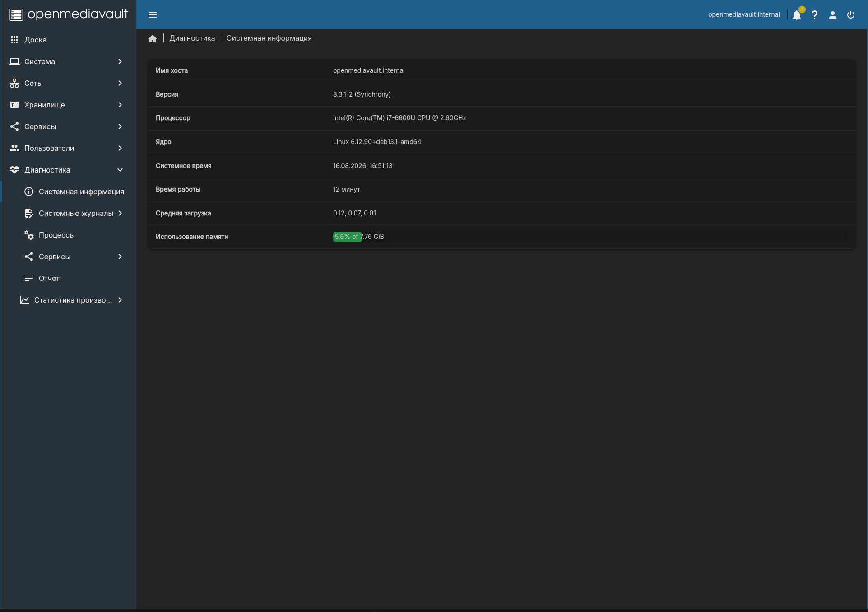This screenshot has width=868, height=612.
Task: Expand top-level Сервисы chevron
Action: coord(120,126)
